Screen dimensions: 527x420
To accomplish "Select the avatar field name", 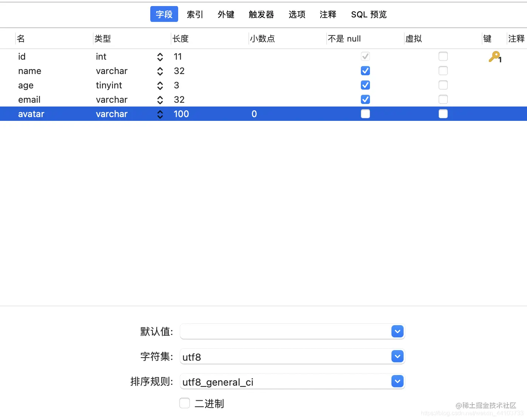I will click(31, 114).
